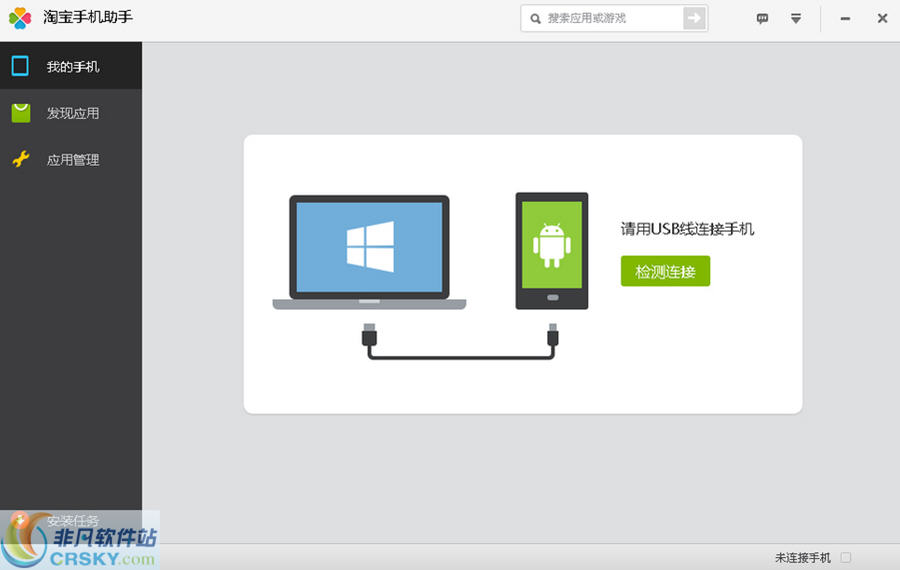Click the phone status icon in status bar
Viewport: 900px width, 570px height.
pos(845,557)
